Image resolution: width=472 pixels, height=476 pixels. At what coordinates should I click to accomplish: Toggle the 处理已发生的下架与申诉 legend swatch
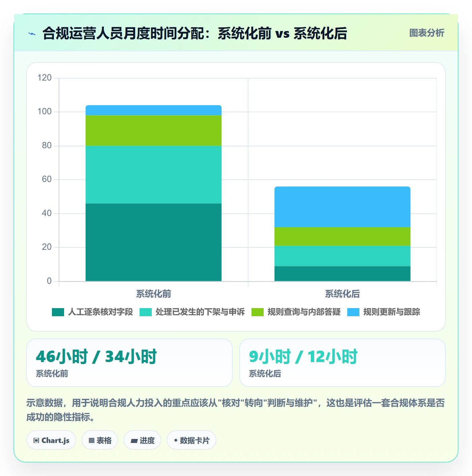pos(146,312)
